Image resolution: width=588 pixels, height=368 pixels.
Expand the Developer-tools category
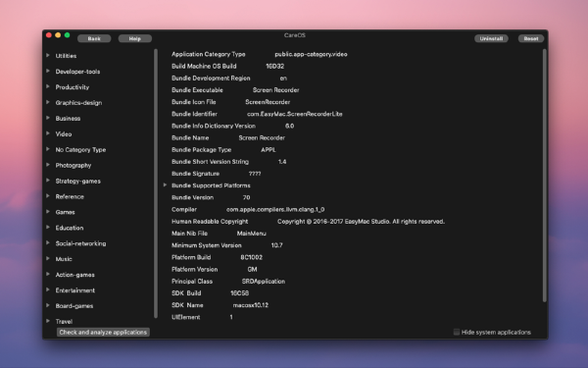tap(48, 71)
